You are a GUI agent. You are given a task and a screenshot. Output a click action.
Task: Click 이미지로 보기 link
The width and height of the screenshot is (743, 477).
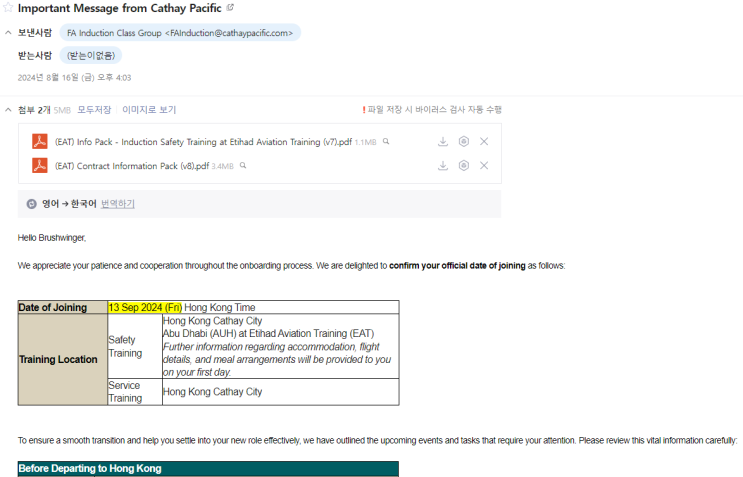pos(149,110)
